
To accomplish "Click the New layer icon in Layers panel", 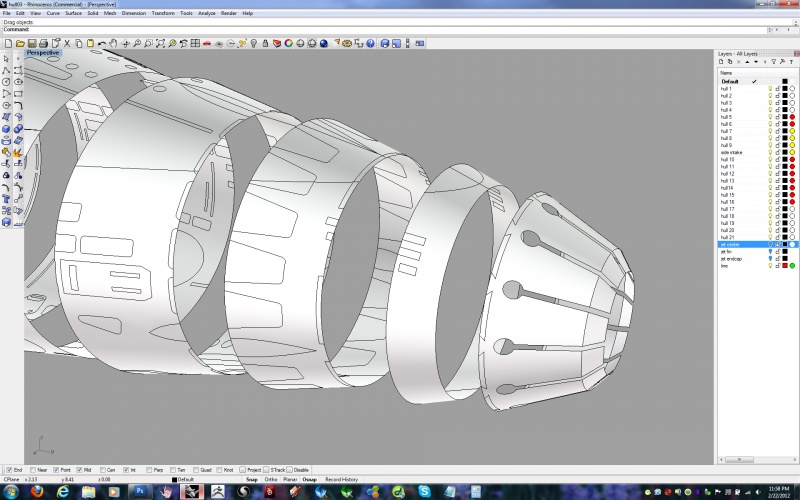I will click(721, 62).
